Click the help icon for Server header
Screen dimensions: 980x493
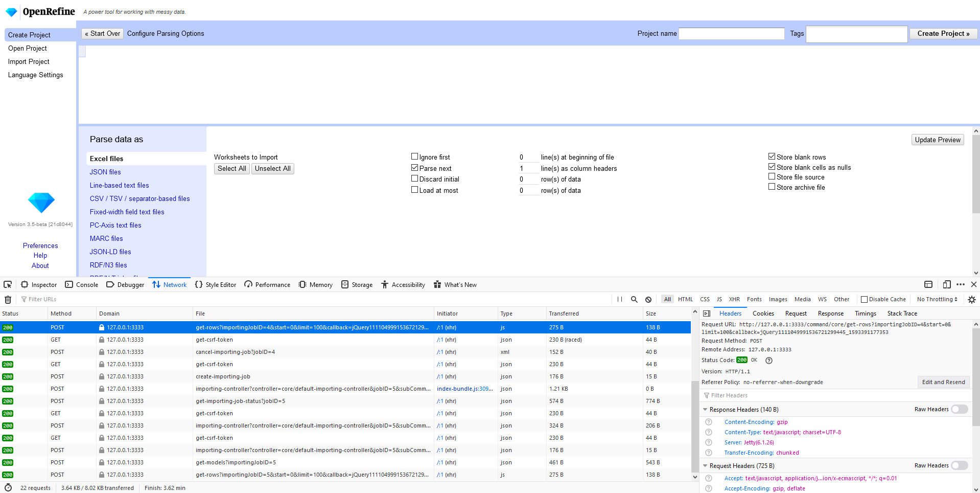click(x=709, y=442)
